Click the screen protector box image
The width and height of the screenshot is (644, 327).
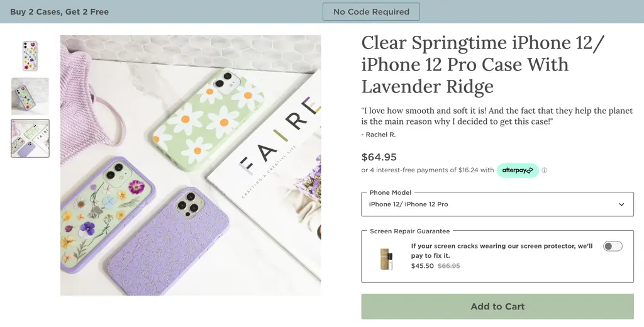(x=386, y=259)
